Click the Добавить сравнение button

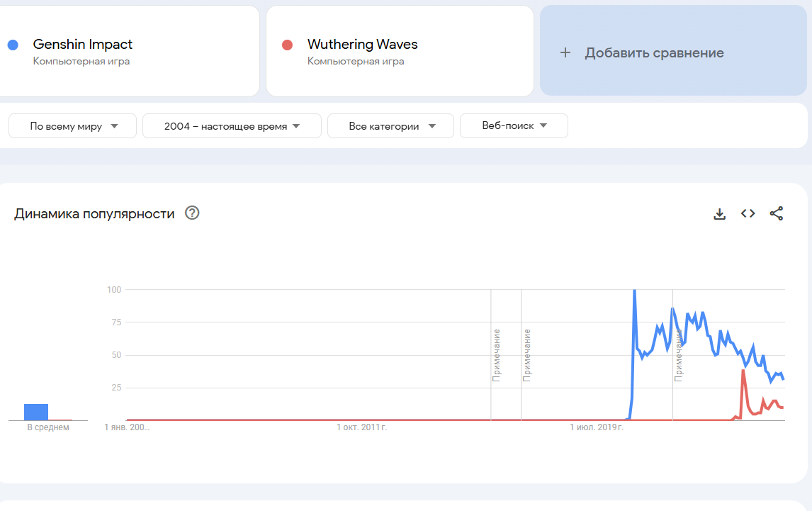point(653,53)
